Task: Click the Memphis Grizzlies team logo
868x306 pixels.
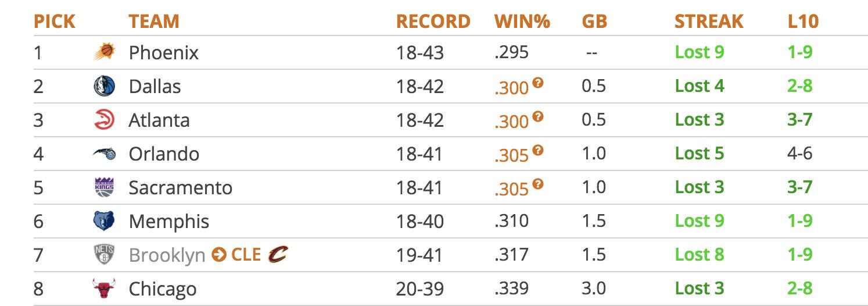Action: point(105,221)
